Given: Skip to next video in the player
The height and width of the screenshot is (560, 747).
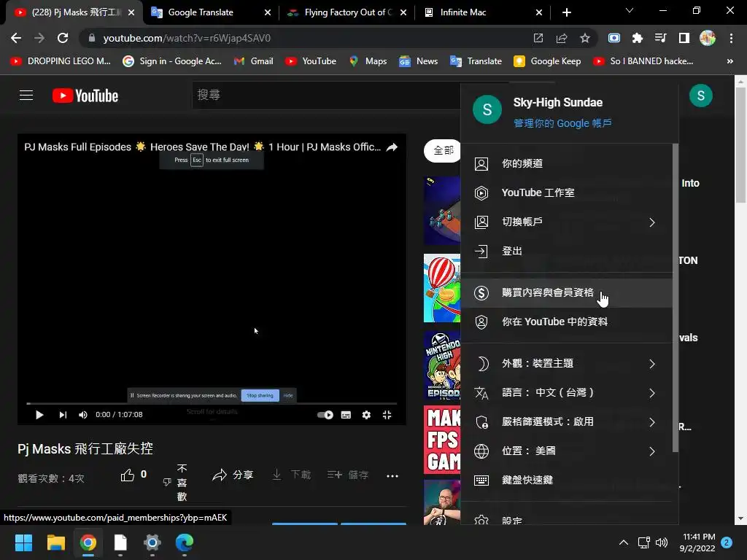Looking at the screenshot, I should [63, 415].
